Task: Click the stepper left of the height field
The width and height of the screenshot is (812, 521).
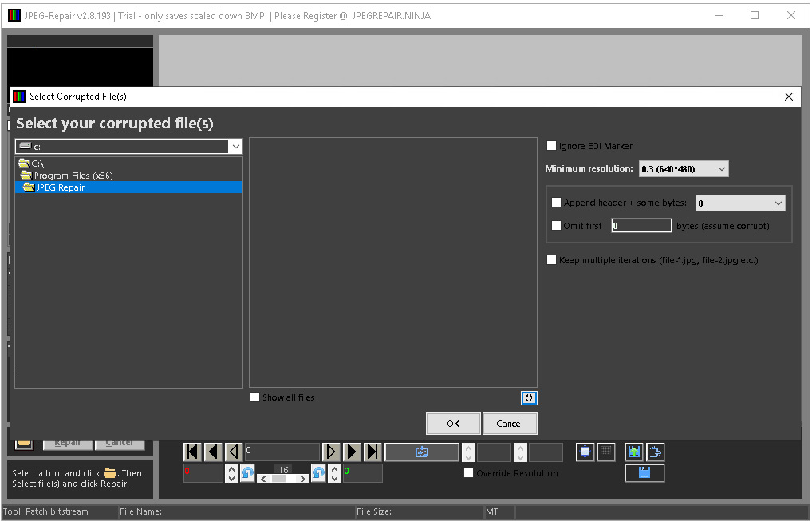Action: [x=520, y=452]
